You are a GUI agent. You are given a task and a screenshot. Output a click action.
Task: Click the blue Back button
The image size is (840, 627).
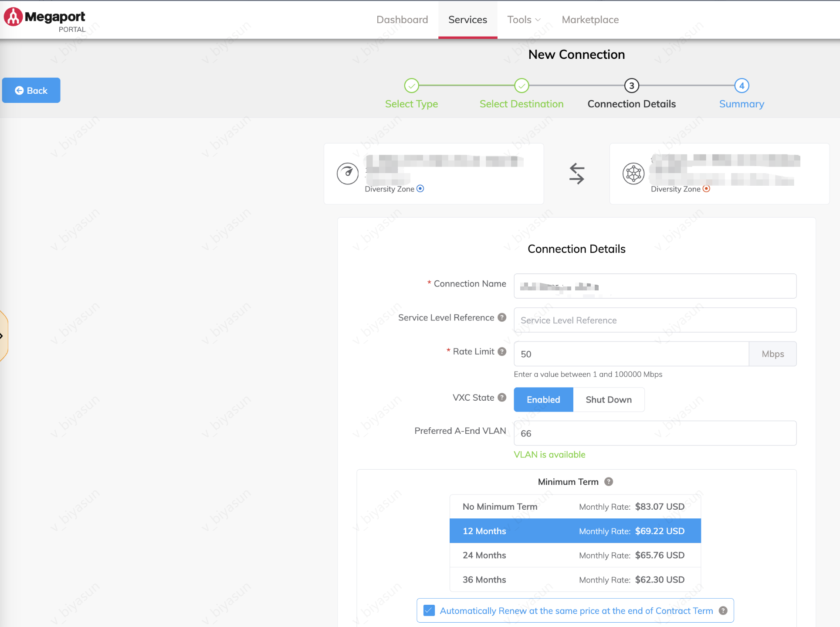31,90
